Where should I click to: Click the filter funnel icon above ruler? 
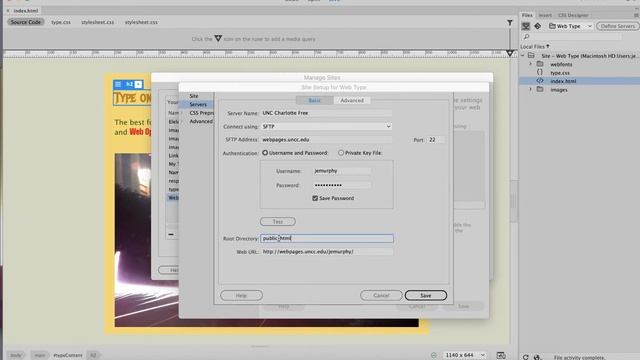click(x=510, y=22)
